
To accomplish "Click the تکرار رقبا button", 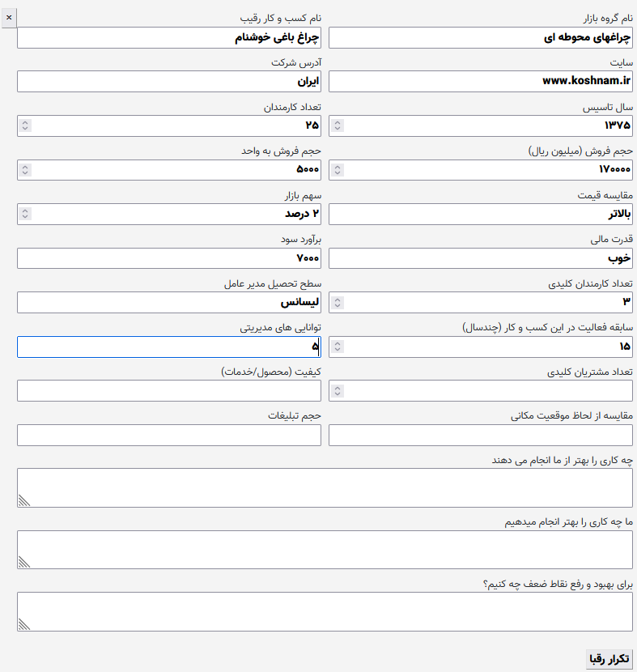I will click(x=609, y=659).
